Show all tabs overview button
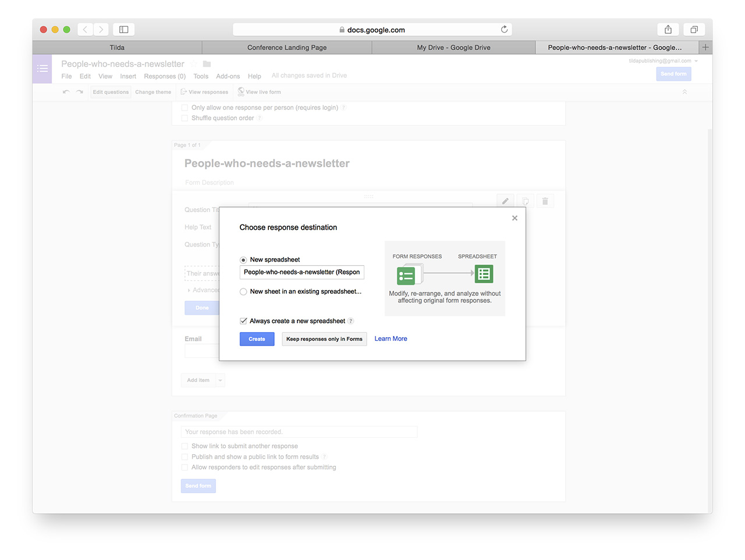Viewport: 745px width, 560px height. [694, 29]
